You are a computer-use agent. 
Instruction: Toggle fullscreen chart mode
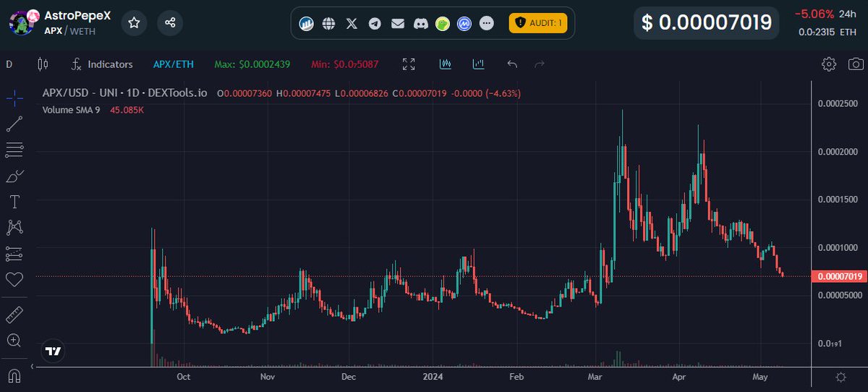(x=409, y=64)
